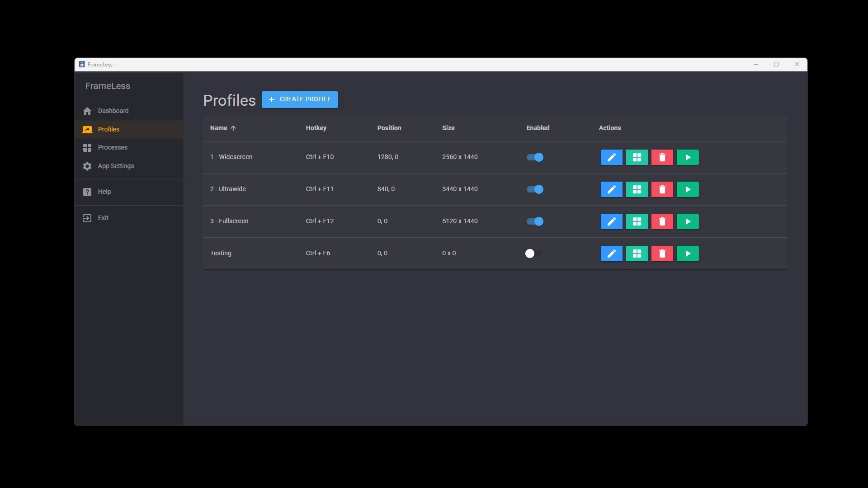Viewport: 868px width, 488px height.
Task: Edit the 1 - Widescreen profile
Action: pyautogui.click(x=611, y=157)
